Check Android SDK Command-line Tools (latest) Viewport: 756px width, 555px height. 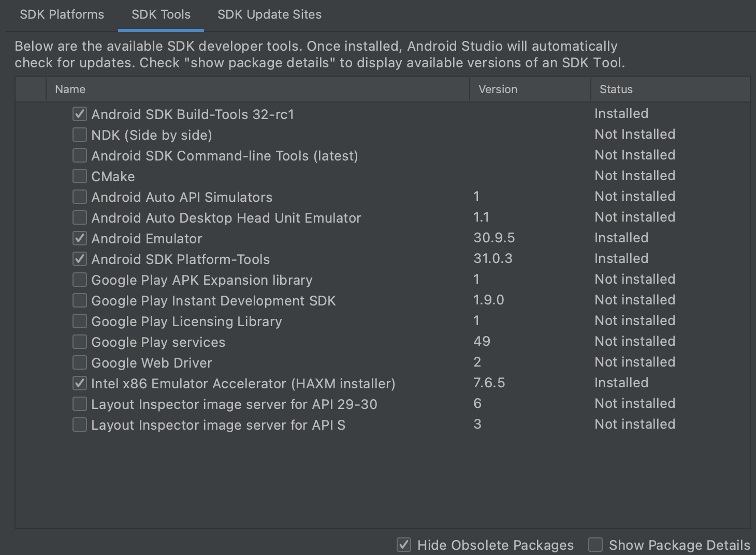(x=79, y=155)
